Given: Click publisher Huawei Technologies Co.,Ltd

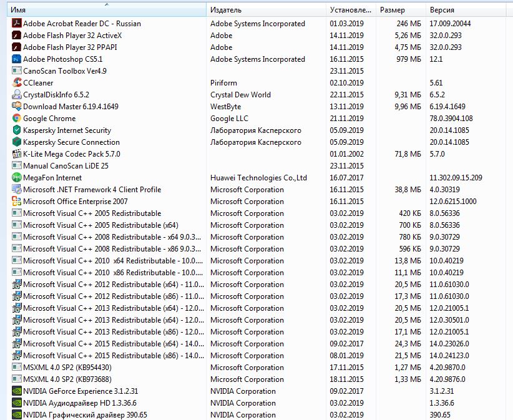Looking at the screenshot, I should point(258,178).
